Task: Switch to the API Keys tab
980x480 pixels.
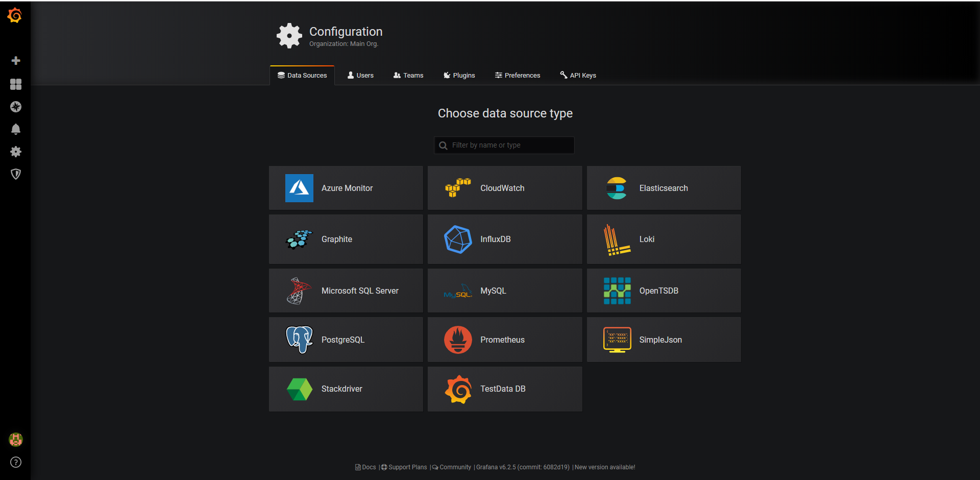Action: pos(578,75)
